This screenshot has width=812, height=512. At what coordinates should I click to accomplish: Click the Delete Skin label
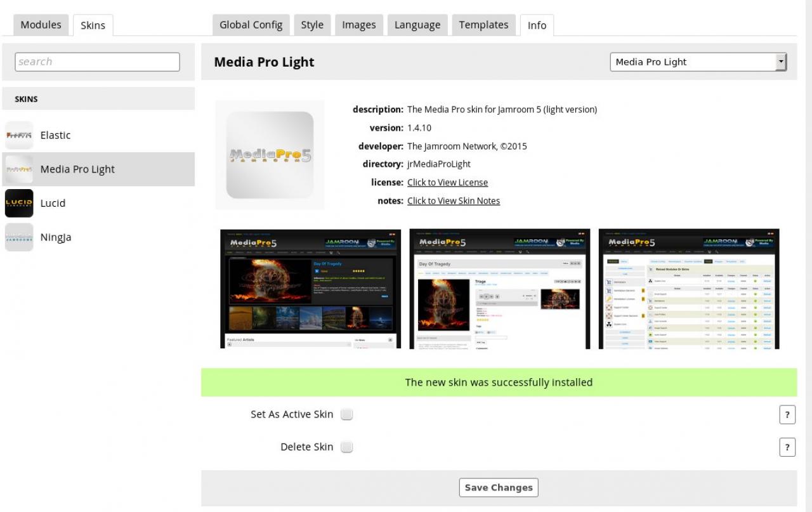(307, 447)
